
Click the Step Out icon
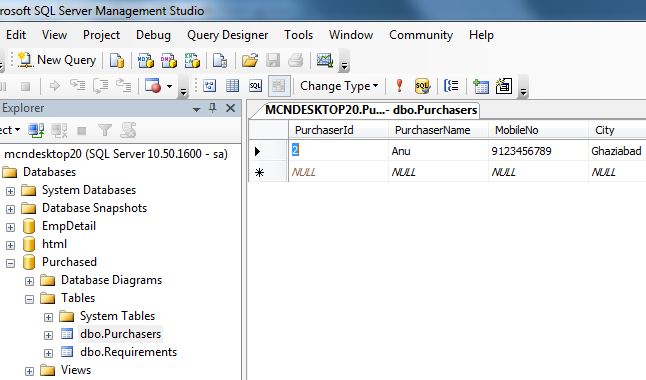123,86
